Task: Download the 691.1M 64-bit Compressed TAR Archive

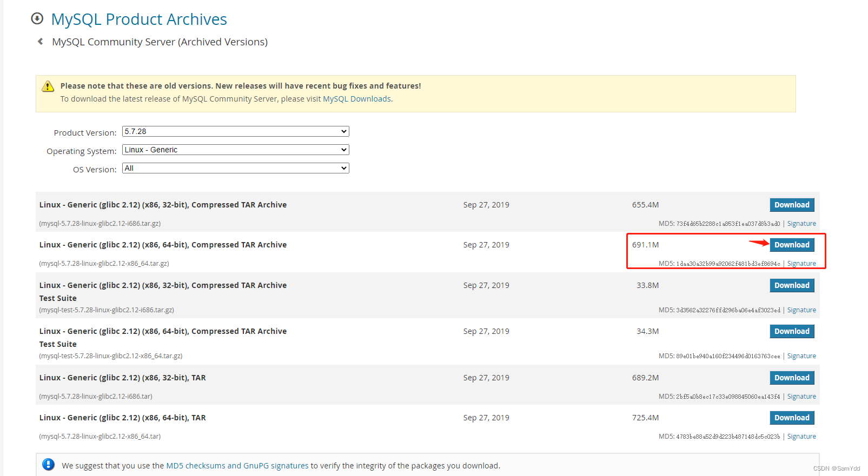Action: coord(792,245)
